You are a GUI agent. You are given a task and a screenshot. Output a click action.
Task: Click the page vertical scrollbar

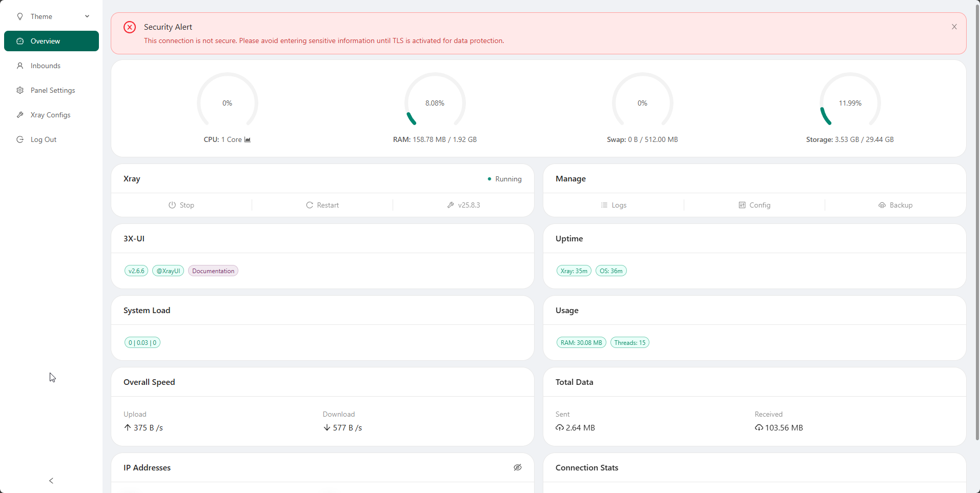tap(977, 220)
